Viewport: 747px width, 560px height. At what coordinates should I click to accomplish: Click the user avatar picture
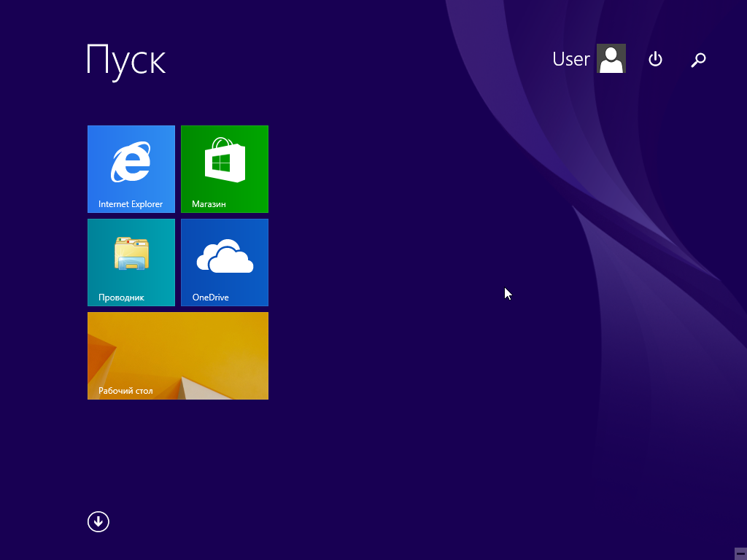[x=611, y=58]
